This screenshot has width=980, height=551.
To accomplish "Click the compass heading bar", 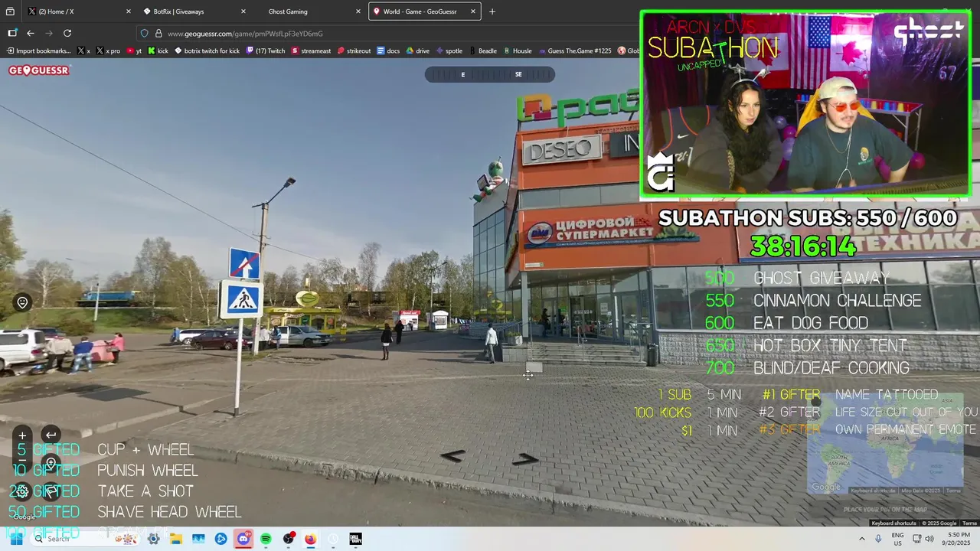I will (490, 74).
